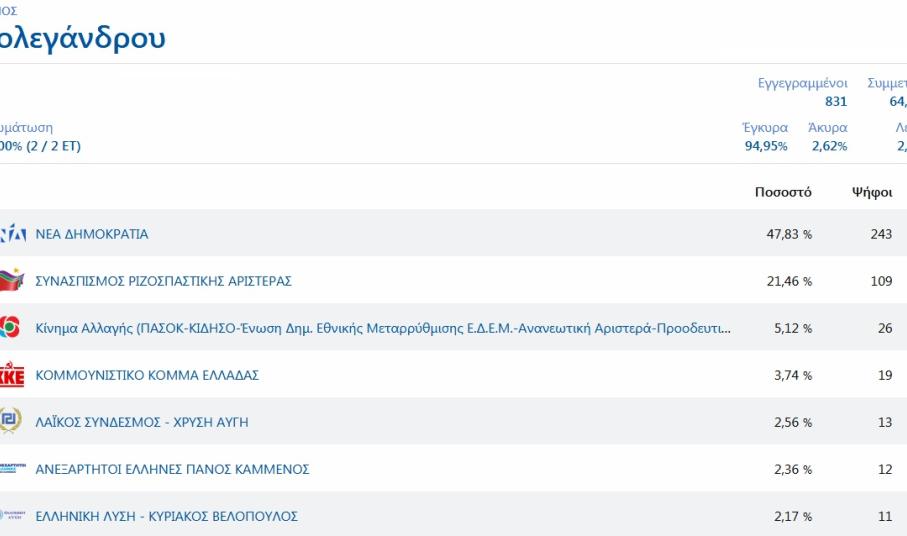The width and height of the screenshot is (907, 536).
Task: Click the Έγκυρα valid votes percentage
Action: pyautogui.click(x=764, y=137)
